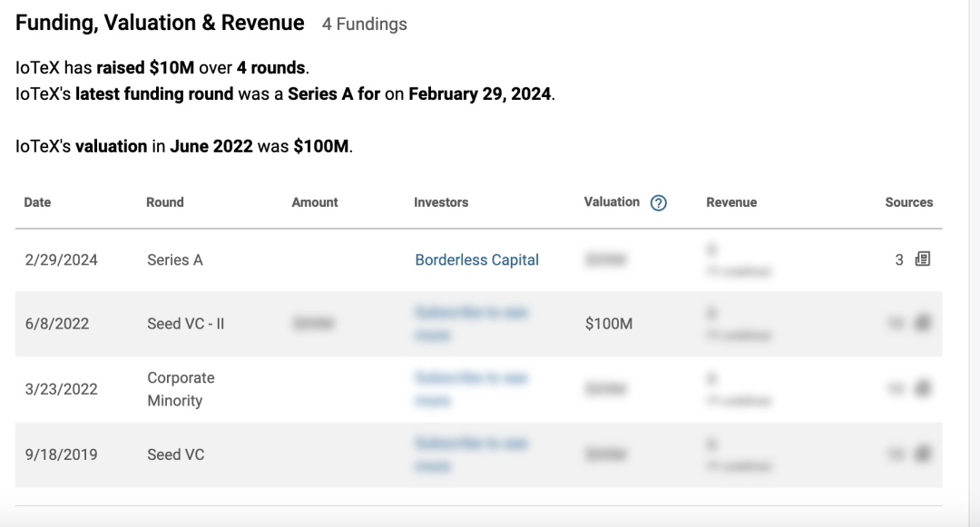Click the Round column header
Screen dimensions: 980x527
164,203
